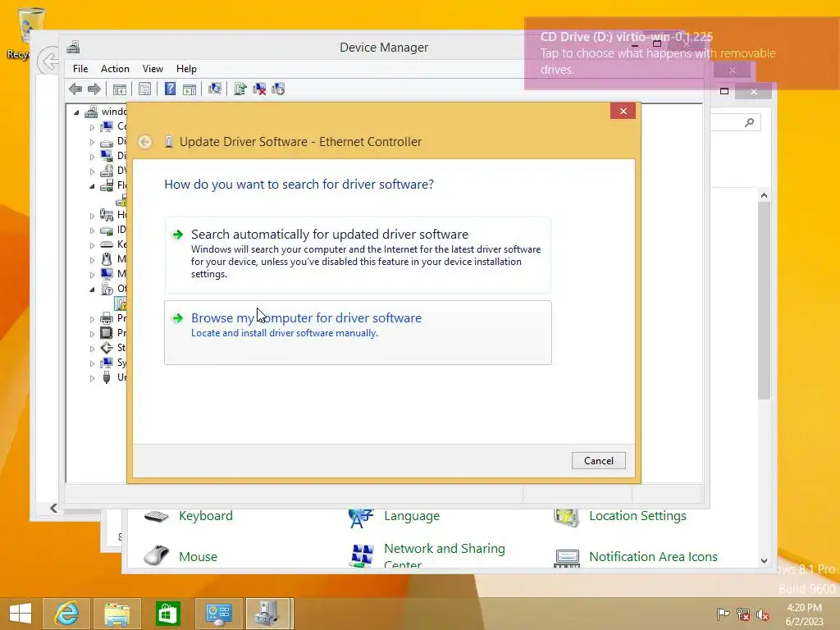
Task: Click the Action Center flag in system tray
Action: (723, 614)
